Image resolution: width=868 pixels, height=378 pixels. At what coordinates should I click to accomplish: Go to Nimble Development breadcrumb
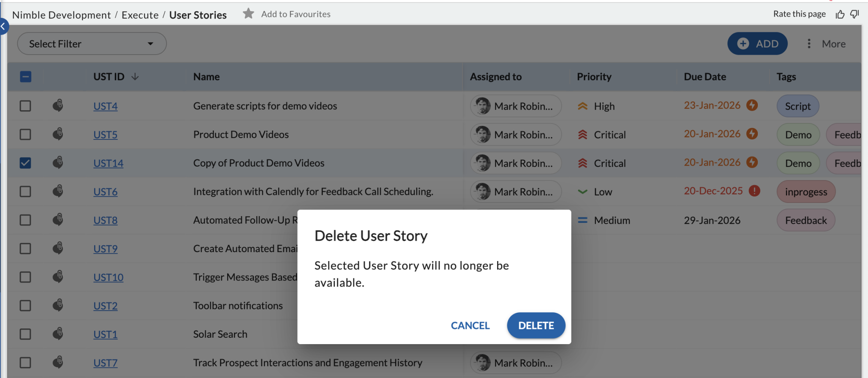[61, 15]
